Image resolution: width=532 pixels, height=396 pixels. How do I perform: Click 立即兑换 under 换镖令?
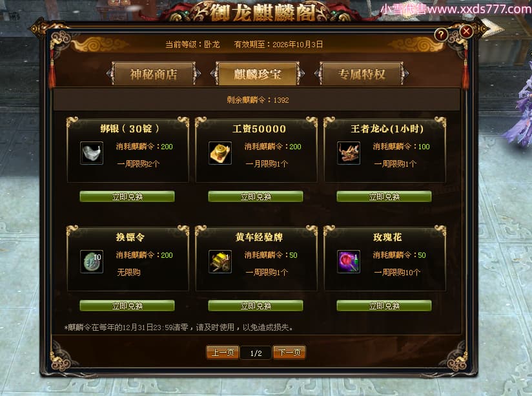[x=127, y=306]
